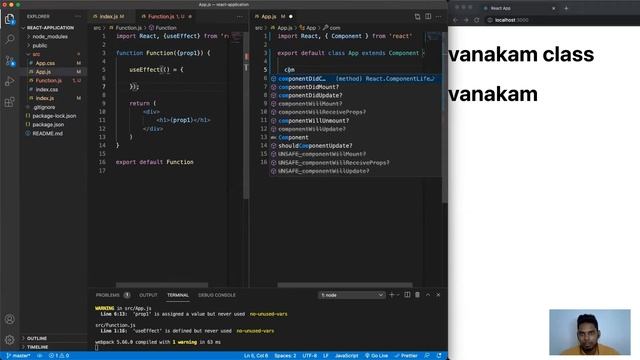Switch to the DEBUG CONSOLE panel tab
Viewport: 640px width, 360px height.
tap(217, 295)
